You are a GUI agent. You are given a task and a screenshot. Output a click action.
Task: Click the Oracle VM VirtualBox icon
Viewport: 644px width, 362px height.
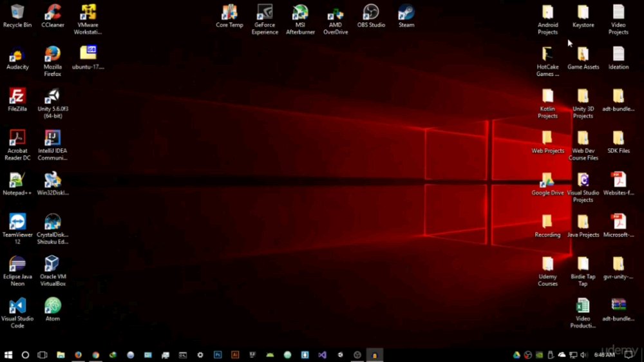53,271
